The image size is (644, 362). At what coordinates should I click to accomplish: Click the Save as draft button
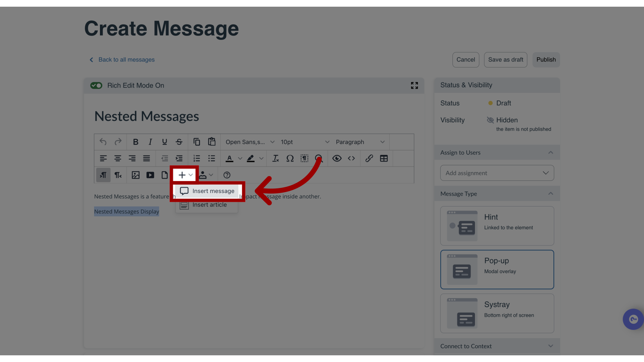click(x=505, y=60)
